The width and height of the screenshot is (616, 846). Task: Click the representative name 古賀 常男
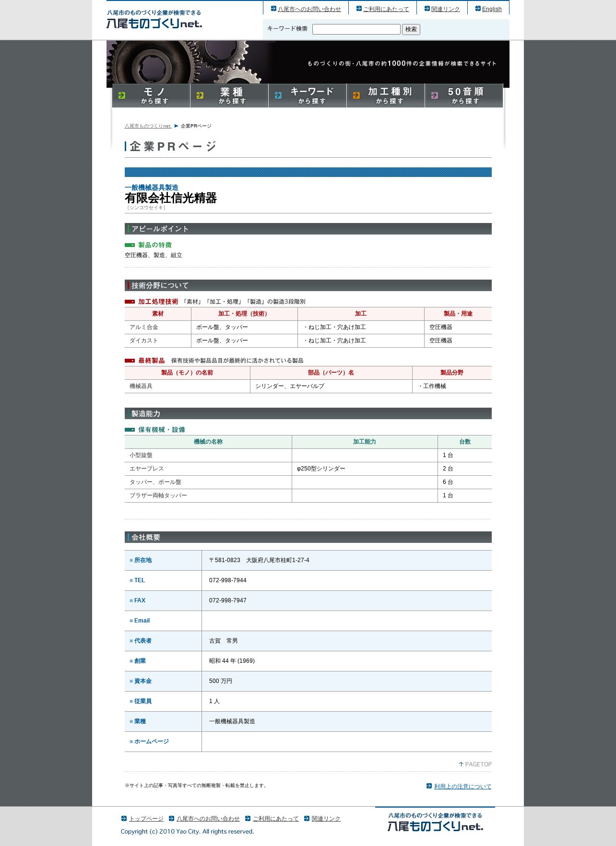[x=224, y=641]
